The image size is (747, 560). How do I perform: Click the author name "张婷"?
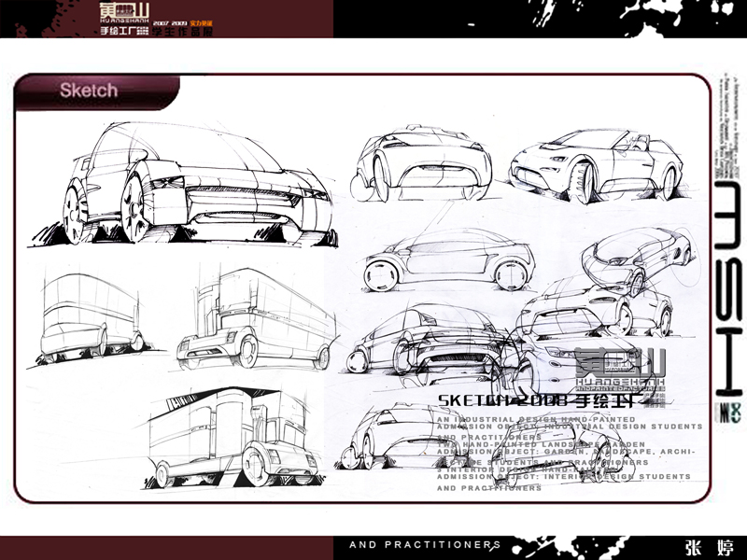click(710, 547)
